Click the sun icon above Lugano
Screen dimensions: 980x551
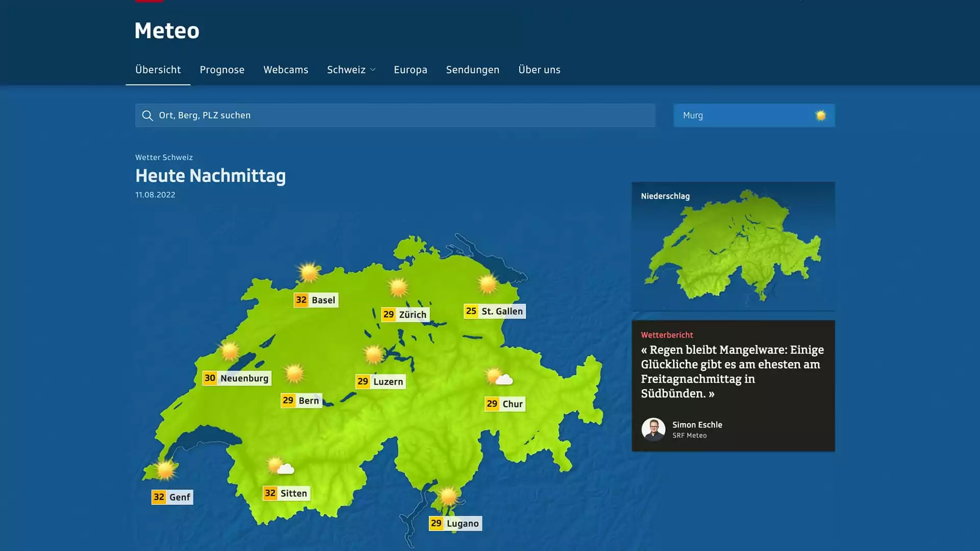point(448,496)
